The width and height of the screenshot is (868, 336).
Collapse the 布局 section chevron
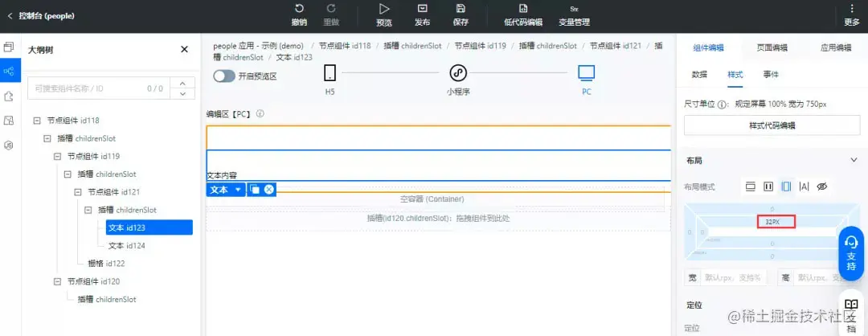click(853, 160)
